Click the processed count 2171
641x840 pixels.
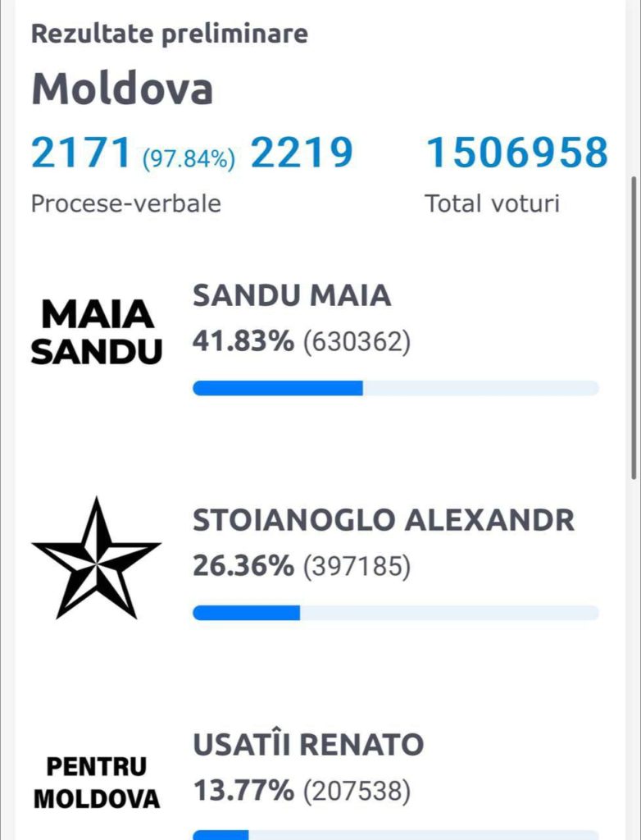pyautogui.click(x=81, y=153)
